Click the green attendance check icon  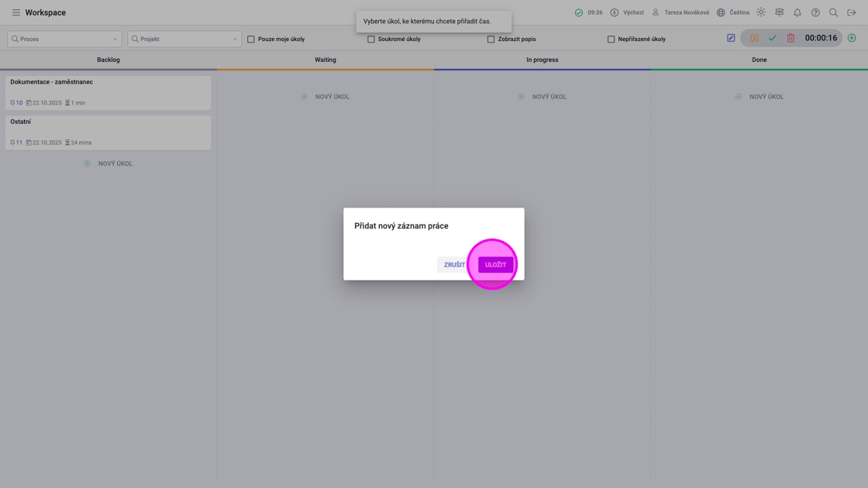(x=578, y=12)
